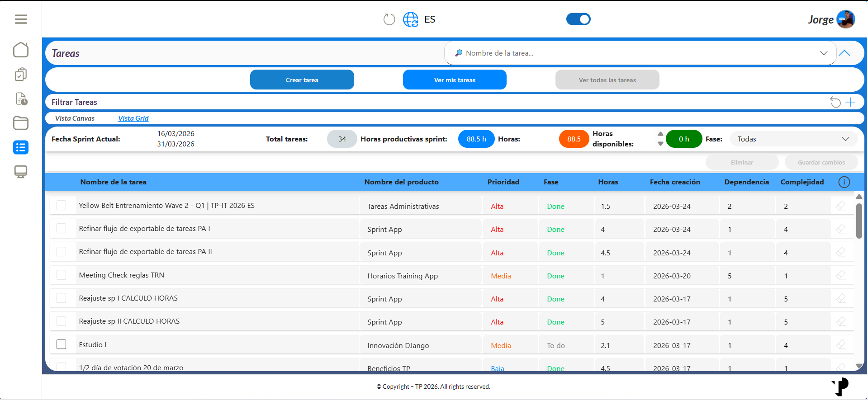The width and height of the screenshot is (868, 400).
Task: Open the task name search dropdown arrow
Action: click(824, 53)
